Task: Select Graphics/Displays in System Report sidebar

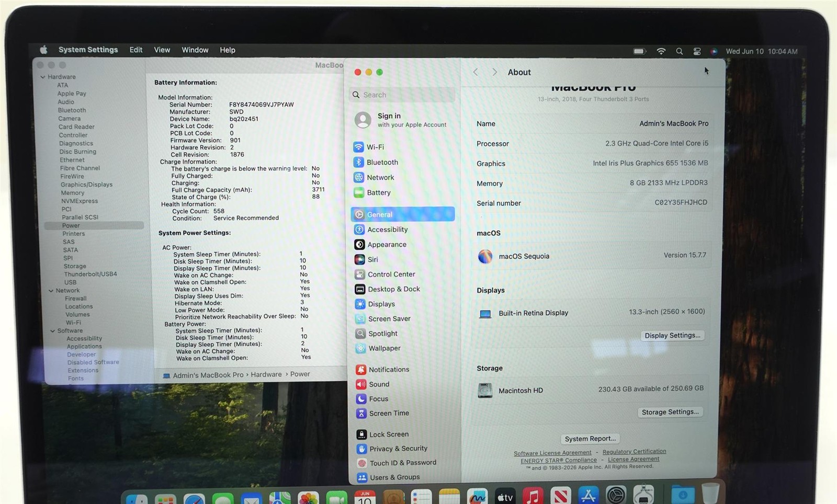Action: [x=86, y=185]
